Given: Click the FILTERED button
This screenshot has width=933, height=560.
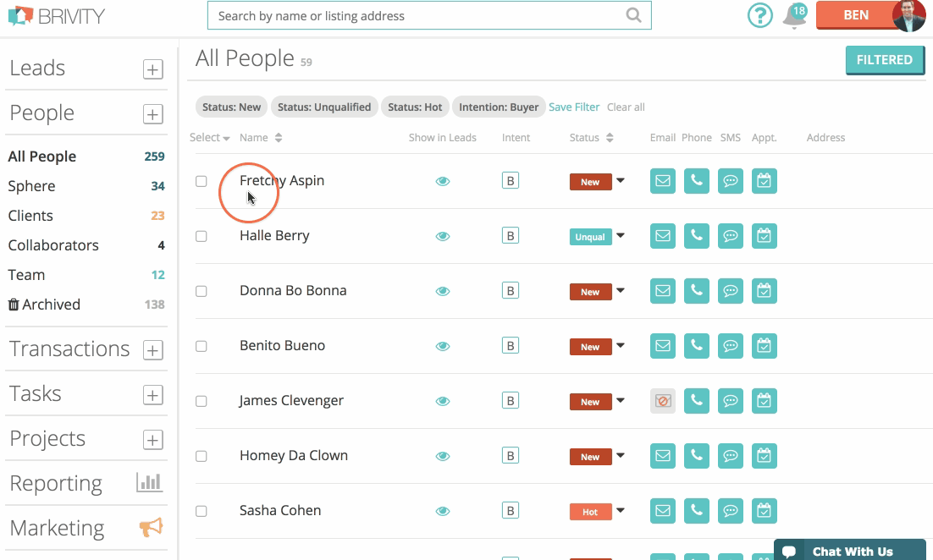Looking at the screenshot, I should click(x=885, y=60).
